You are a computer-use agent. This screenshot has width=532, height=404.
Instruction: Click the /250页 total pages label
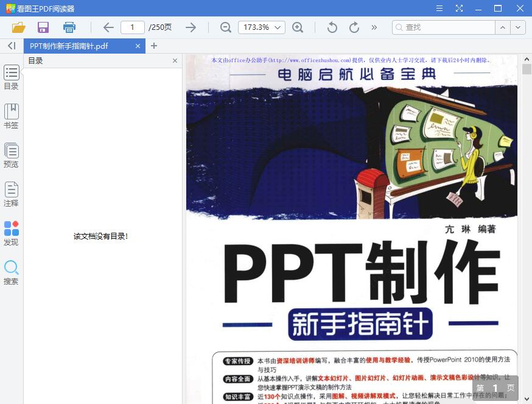tap(160, 27)
